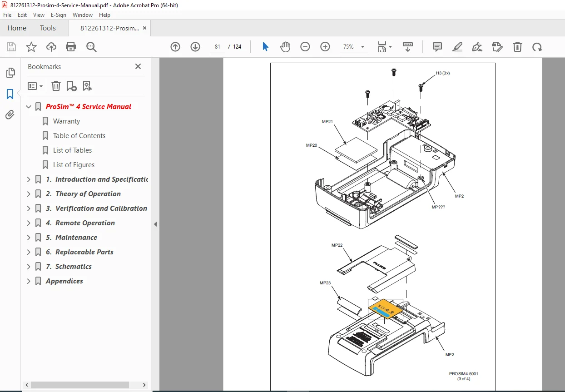This screenshot has height=392, width=565.
Task: Expand 1. Introduction and Specifications bookmark
Action: (x=29, y=179)
